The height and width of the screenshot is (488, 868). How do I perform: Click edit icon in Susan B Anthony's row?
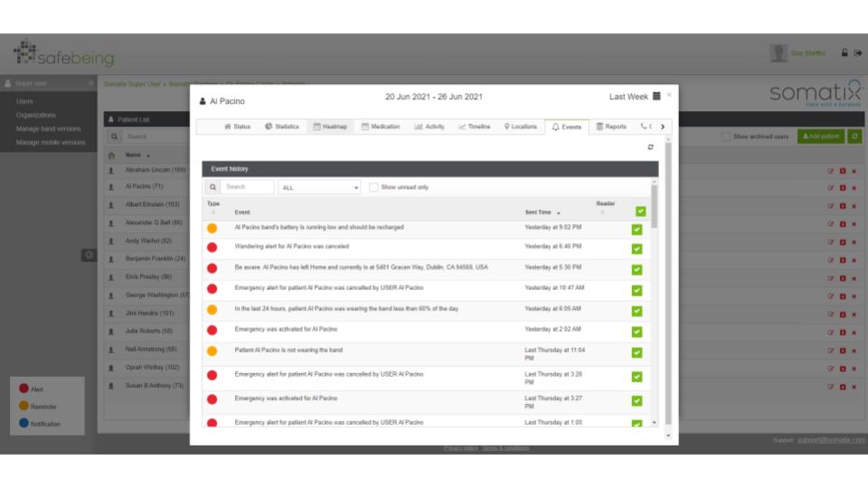830,387
